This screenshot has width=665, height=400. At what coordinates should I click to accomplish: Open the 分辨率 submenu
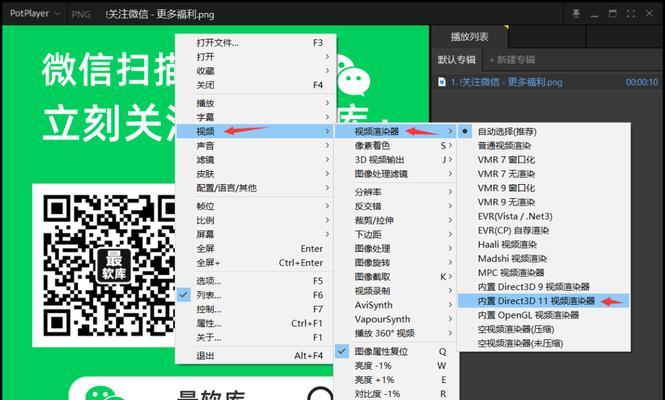click(396, 192)
